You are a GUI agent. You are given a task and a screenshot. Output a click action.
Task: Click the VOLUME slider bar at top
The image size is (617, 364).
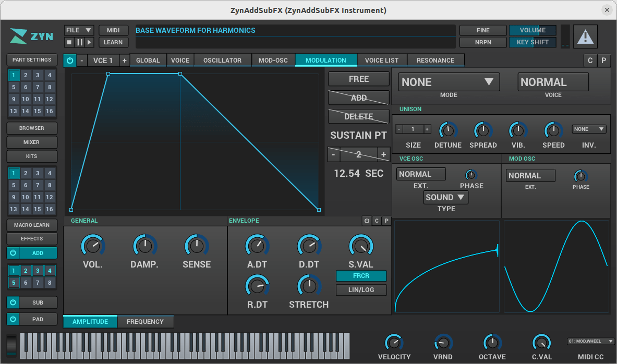533,30
